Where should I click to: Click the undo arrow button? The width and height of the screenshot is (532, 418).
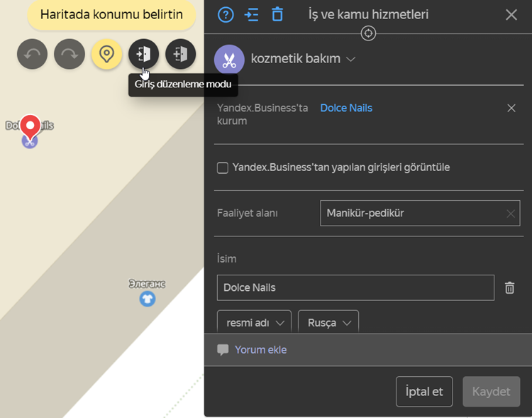pyautogui.click(x=32, y=54)
